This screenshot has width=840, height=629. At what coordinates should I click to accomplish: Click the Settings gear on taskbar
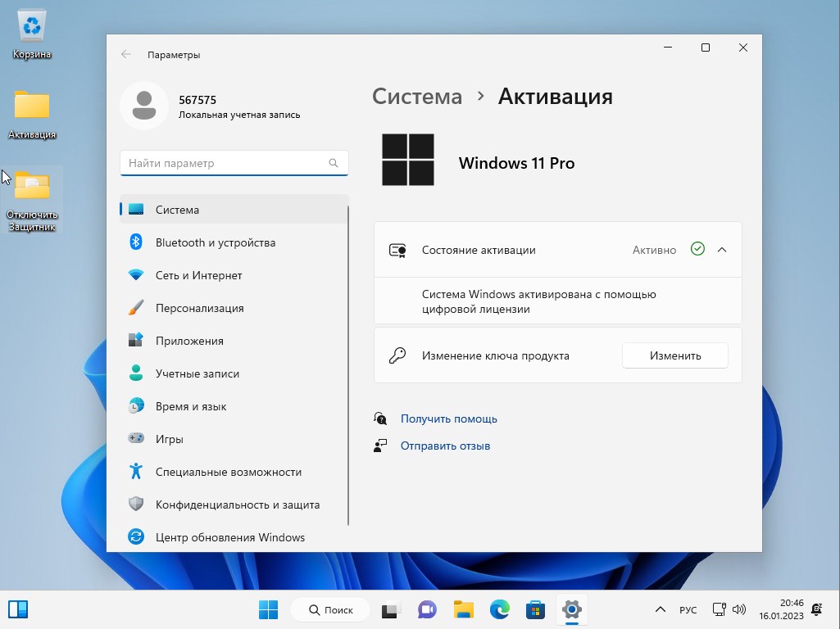(571, 609)
